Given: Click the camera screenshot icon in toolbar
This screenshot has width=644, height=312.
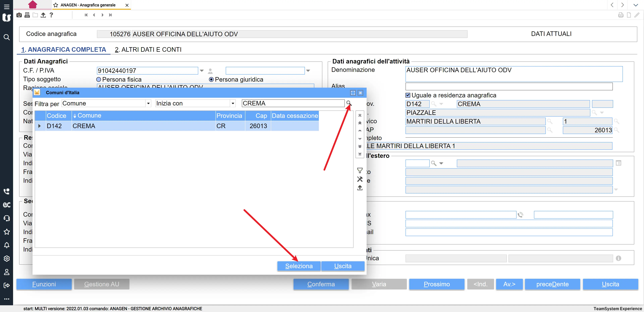Looking at the screenshot, I should (x=19, y=15).
